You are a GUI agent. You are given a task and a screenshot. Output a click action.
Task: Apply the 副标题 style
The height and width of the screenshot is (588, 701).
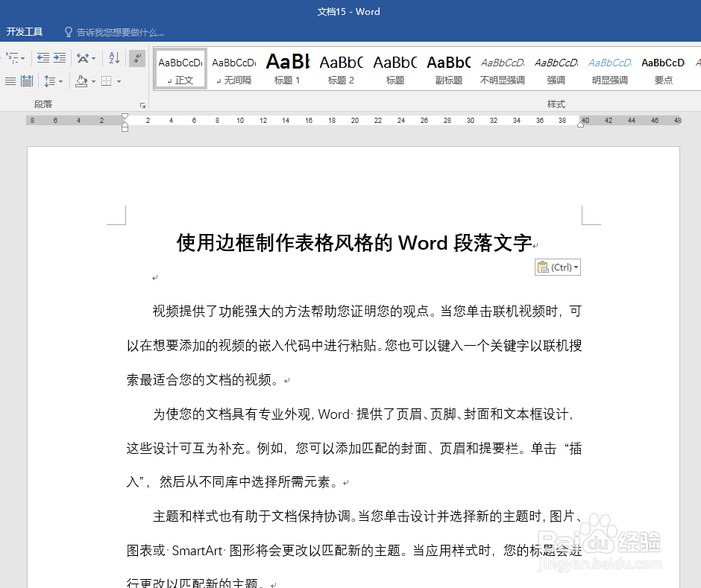tap(448, 69)
